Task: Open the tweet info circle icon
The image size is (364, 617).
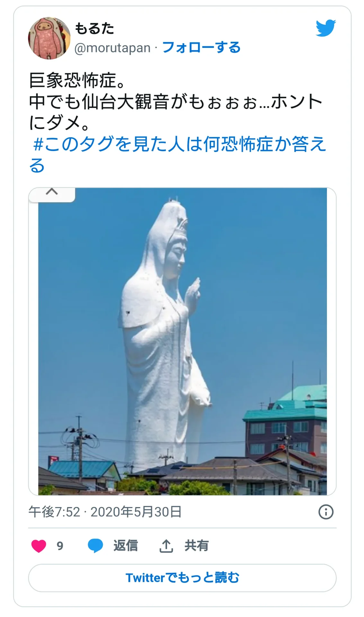Action: click(326, 512)
